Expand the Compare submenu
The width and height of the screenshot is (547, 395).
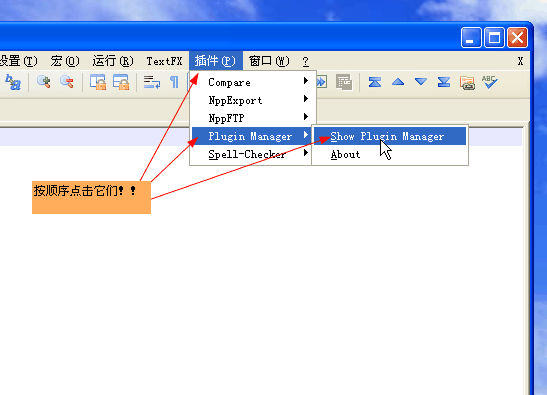click(x=251, y=82)
